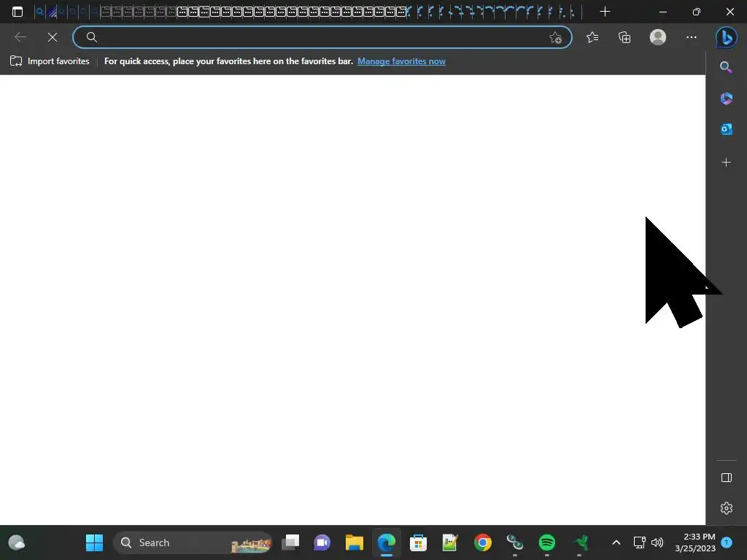This screenshot has width=747, height=560.
Task: Open sidebar settings gear
Action: click(x=726, y=508)
